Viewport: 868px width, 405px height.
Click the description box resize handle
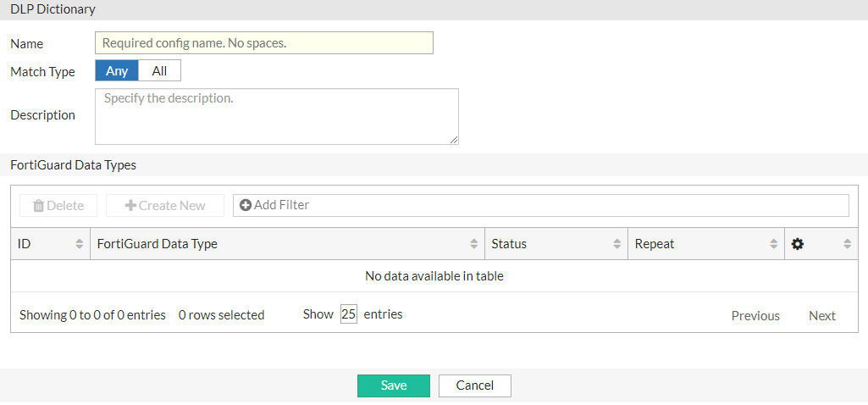pos(454,140)
